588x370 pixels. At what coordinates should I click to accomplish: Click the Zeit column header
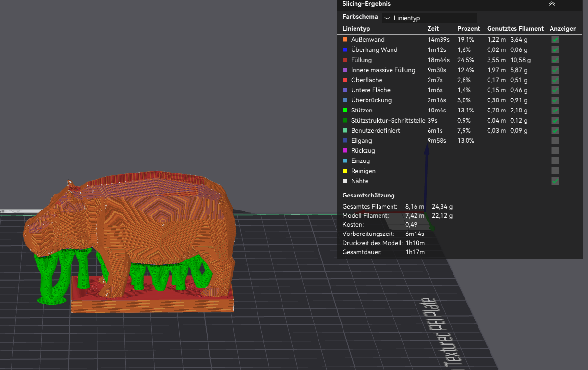point(433,29)
